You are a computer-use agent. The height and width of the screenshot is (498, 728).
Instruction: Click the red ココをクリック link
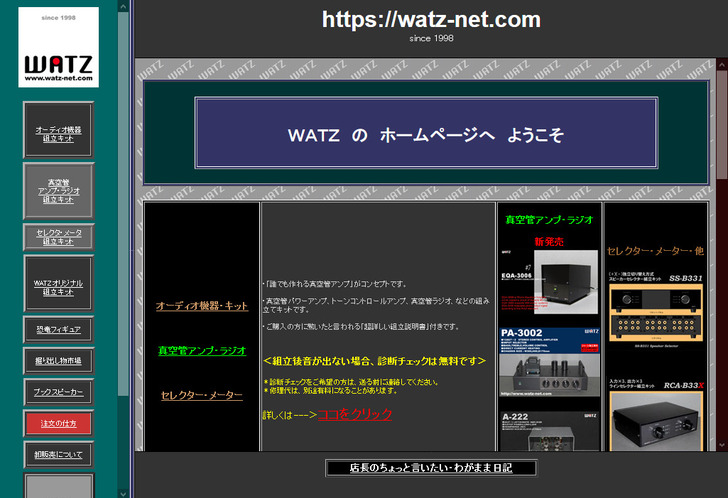pos(354,414)
